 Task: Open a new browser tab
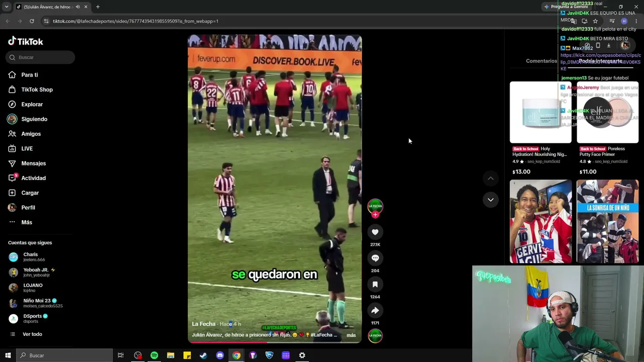click(x=98, y=7)
